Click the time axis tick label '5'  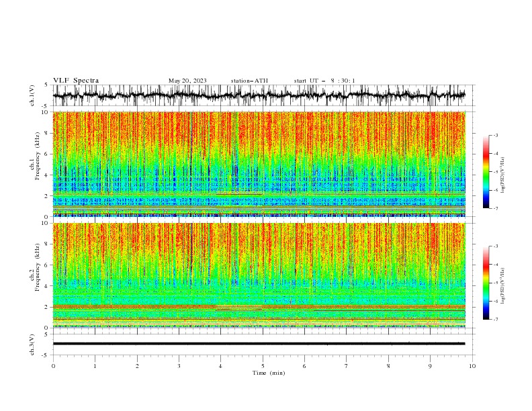coord(263,366)
